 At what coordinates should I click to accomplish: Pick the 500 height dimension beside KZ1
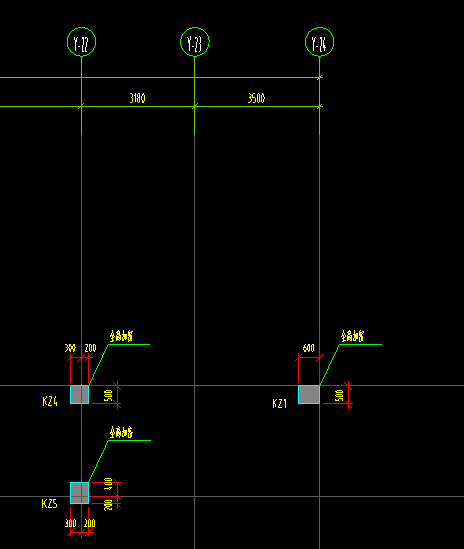pos(339,395)
